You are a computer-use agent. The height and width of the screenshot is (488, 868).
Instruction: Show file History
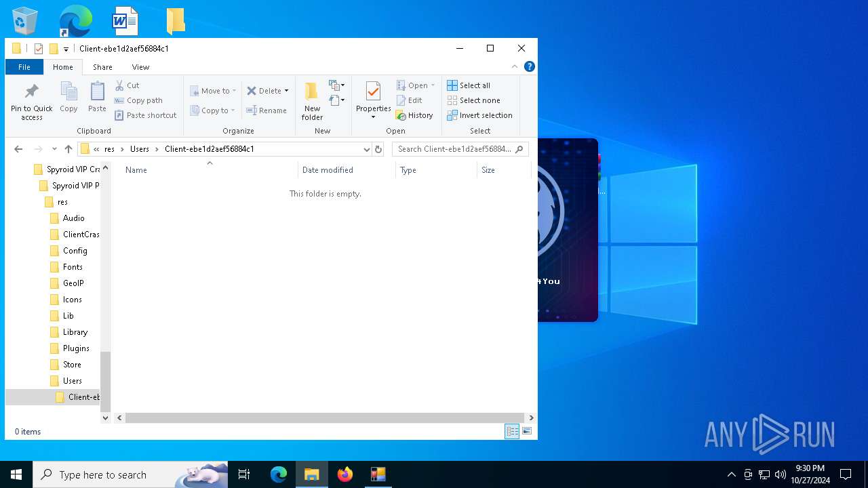(414, 115)
